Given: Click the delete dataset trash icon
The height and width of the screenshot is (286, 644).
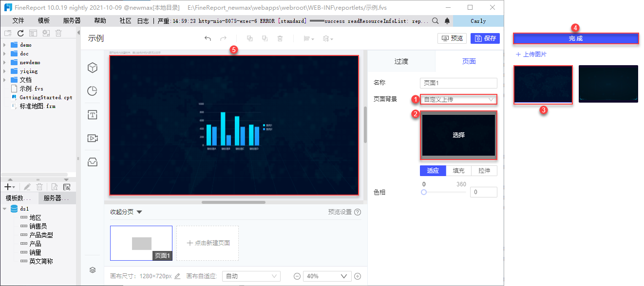Looking at the screenshot, I should pyautogui.click(x=40, y=187).
